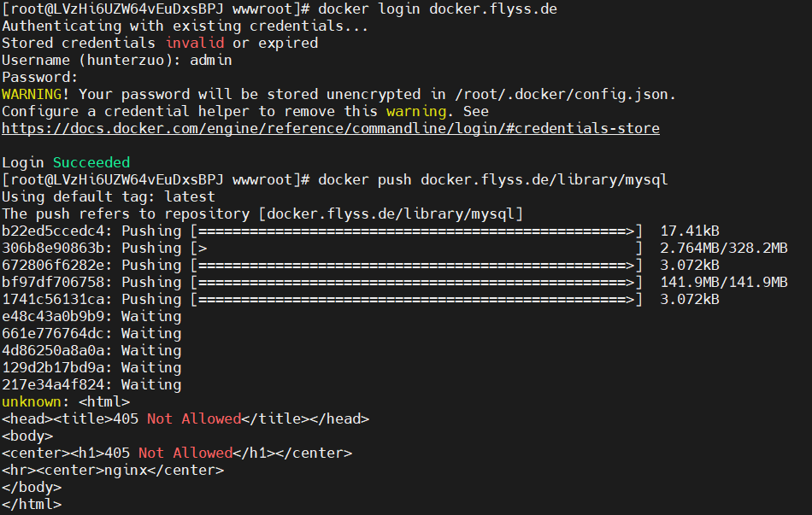Click the progress bar of layer 306b8e90863b
The image size is (812, 515).
pyautogui.click(x=417, y=248)
